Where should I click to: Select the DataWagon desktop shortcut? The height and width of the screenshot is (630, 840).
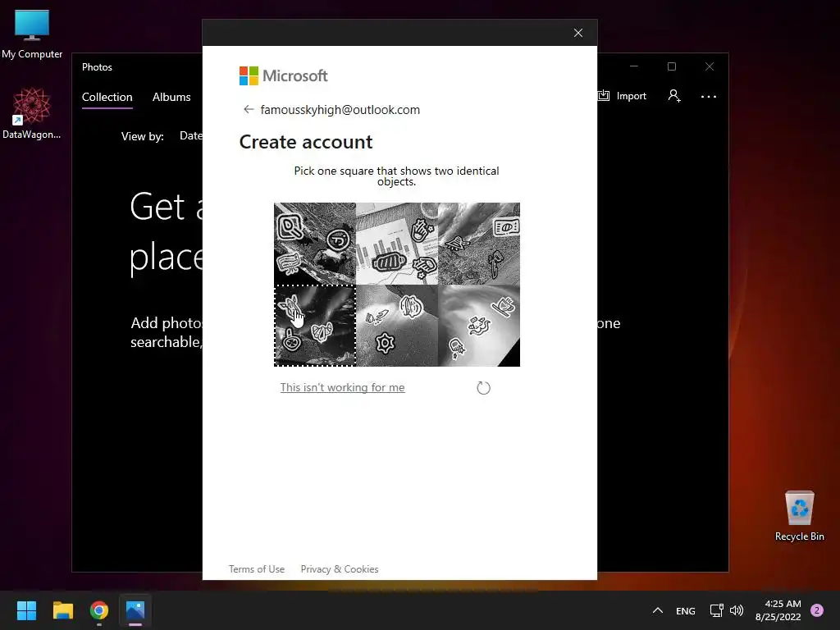[32, 113]
